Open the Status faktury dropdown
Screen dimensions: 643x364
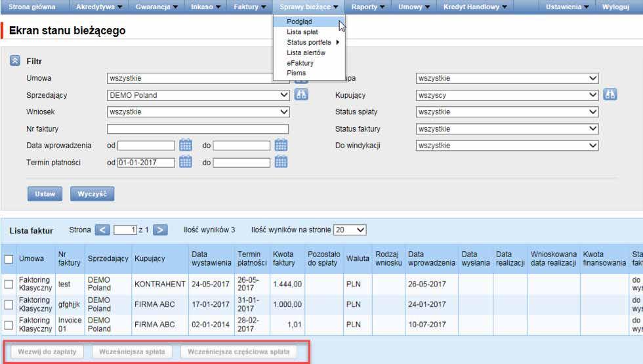click(x=507, y=129)
